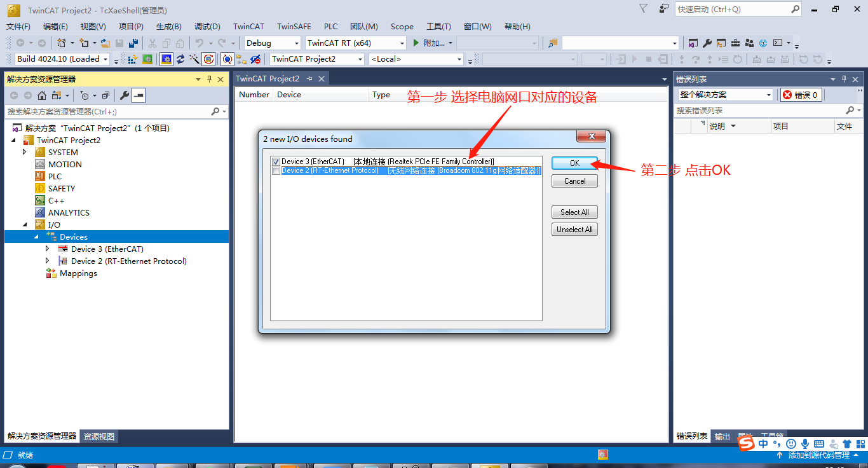Click the Solution Explorer wrench properties icon
The image size is (868, 468).
[125, 95]
